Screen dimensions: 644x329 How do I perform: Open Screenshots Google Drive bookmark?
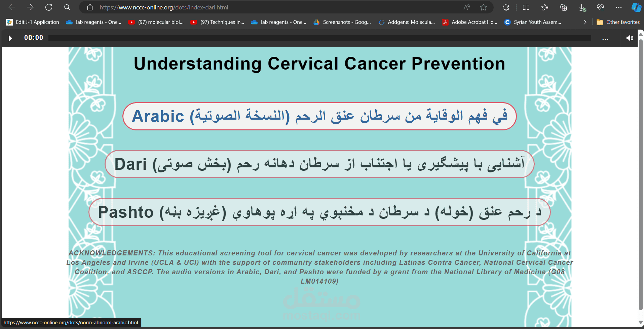[x=342, y=22]
